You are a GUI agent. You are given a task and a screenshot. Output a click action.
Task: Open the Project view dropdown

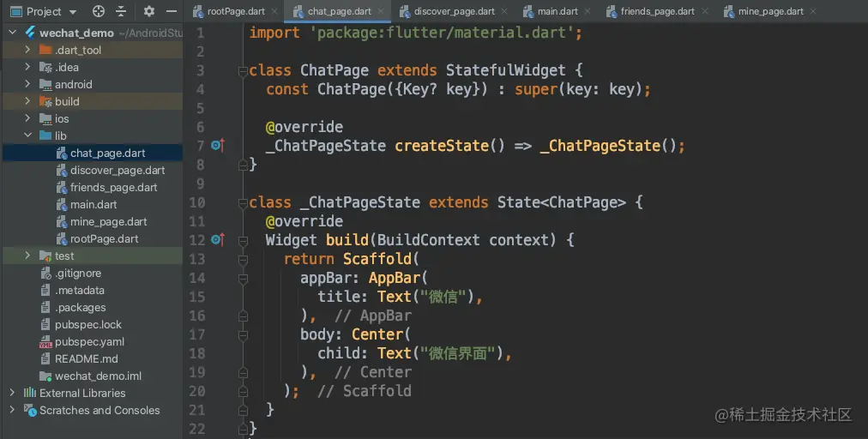tap(73, 12)
